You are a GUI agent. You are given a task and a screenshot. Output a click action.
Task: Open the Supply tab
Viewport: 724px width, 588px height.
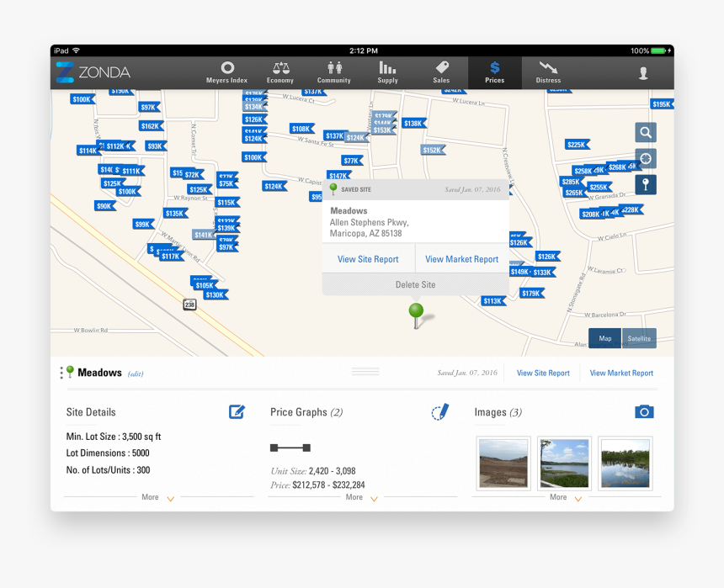[387, 73]
